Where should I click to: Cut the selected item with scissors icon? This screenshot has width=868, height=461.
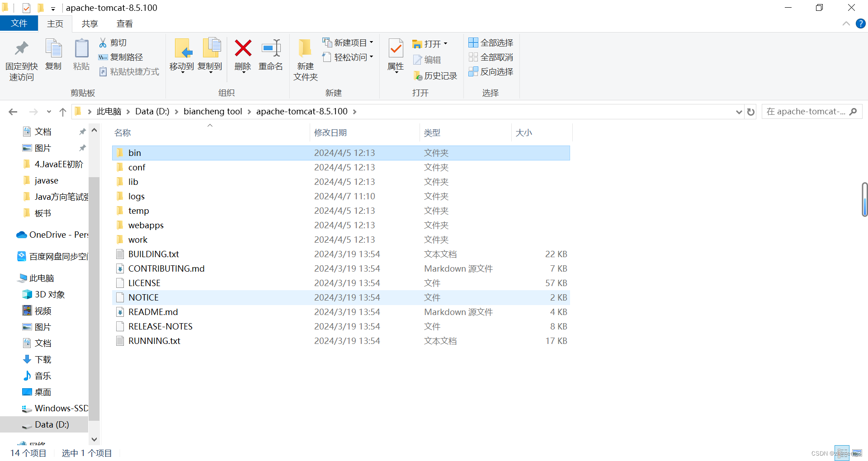click(113, 42)
